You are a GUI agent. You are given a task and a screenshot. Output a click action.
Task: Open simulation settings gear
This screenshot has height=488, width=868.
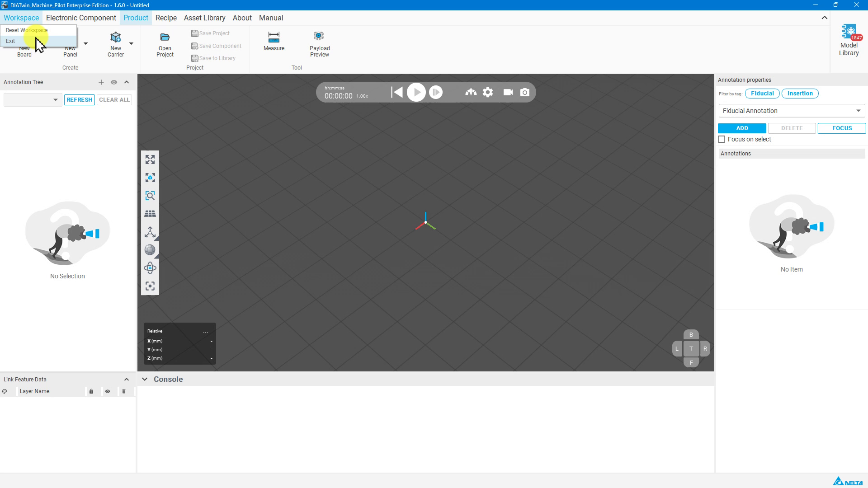coord(488,92)
